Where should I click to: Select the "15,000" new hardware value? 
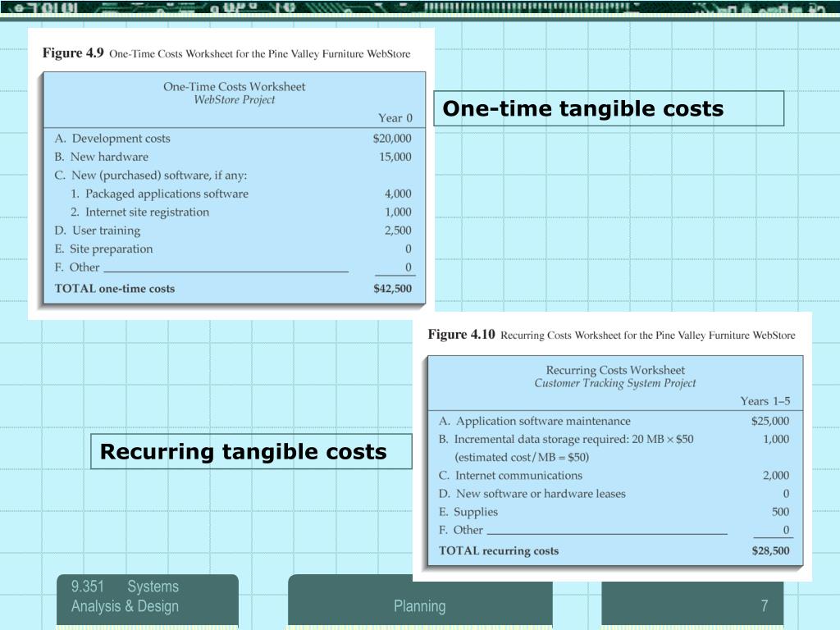[395, 157]
